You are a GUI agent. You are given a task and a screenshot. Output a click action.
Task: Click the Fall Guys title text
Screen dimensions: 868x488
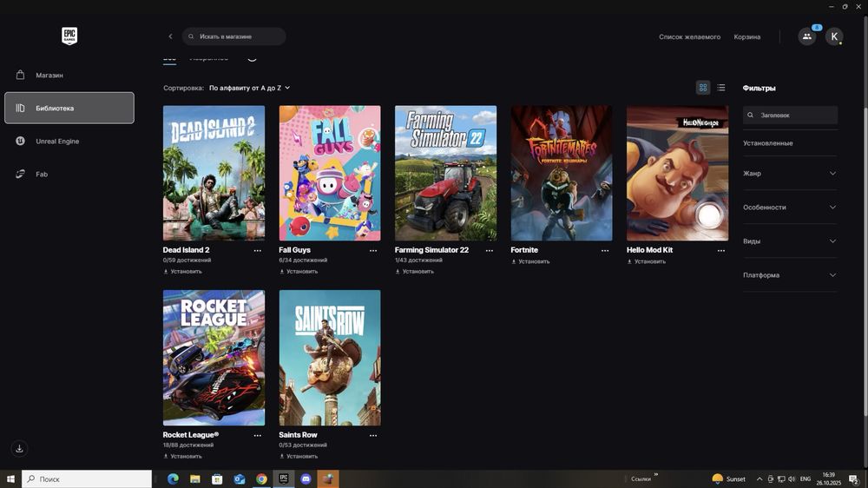(294, 250)
